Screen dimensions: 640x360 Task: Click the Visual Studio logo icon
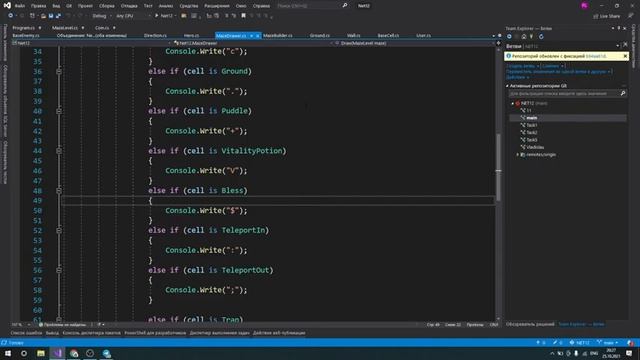tap(7, 5)
